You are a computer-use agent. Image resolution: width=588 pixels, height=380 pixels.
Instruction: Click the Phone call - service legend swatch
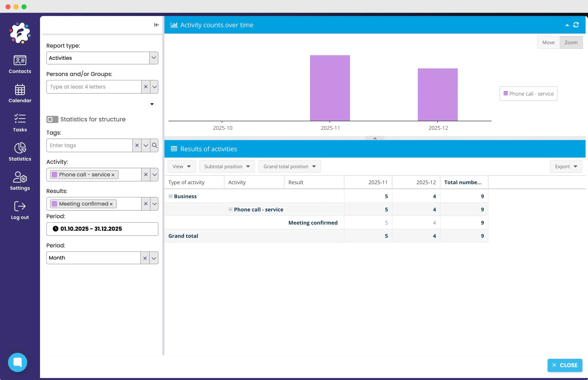(x=505, y=94)
